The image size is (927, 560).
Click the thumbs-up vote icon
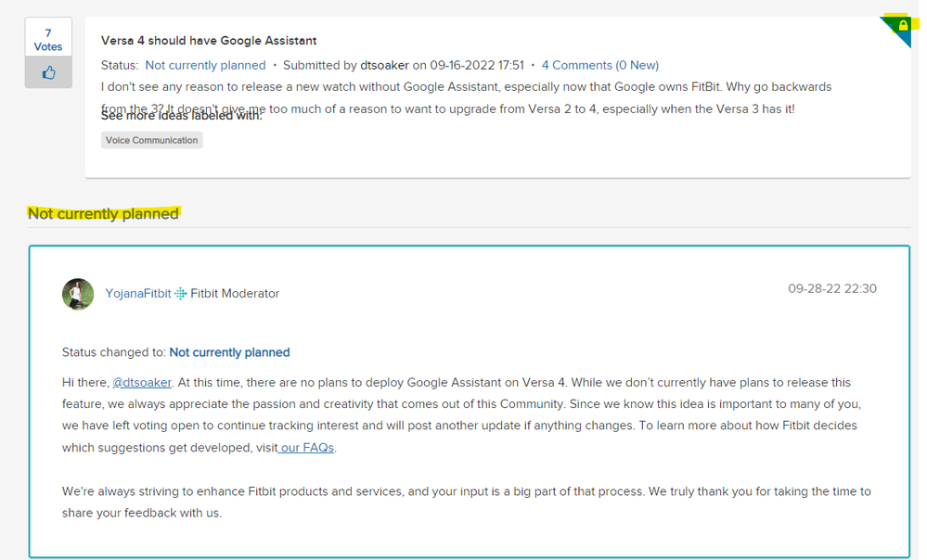tap(48, 72)
